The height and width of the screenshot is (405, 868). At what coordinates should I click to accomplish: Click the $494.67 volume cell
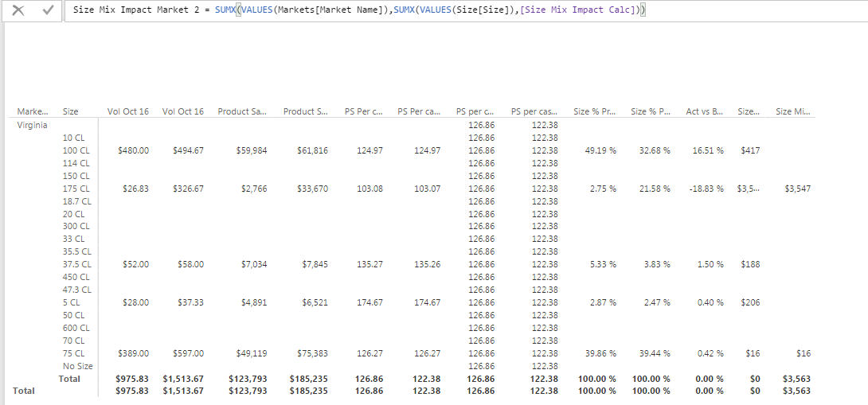pyautogui.click(x=188, y=150)
